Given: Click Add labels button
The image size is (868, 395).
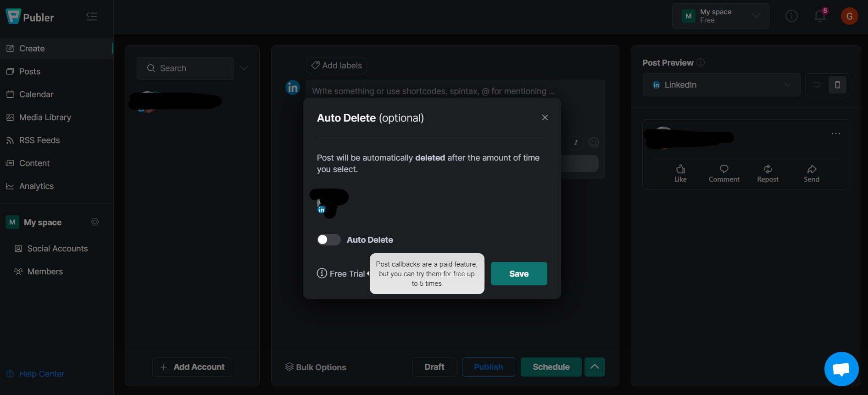Looking at the screenshot, I should click(x=336, y=66).
